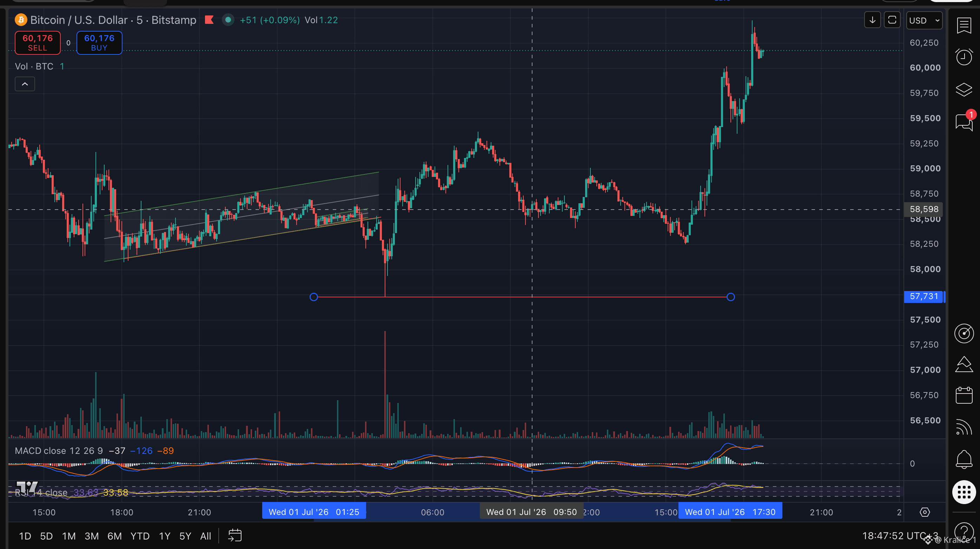Click the Vol 1.22 value in header
The height and width of the screenshot is (549, 980).
coord(321,20)
